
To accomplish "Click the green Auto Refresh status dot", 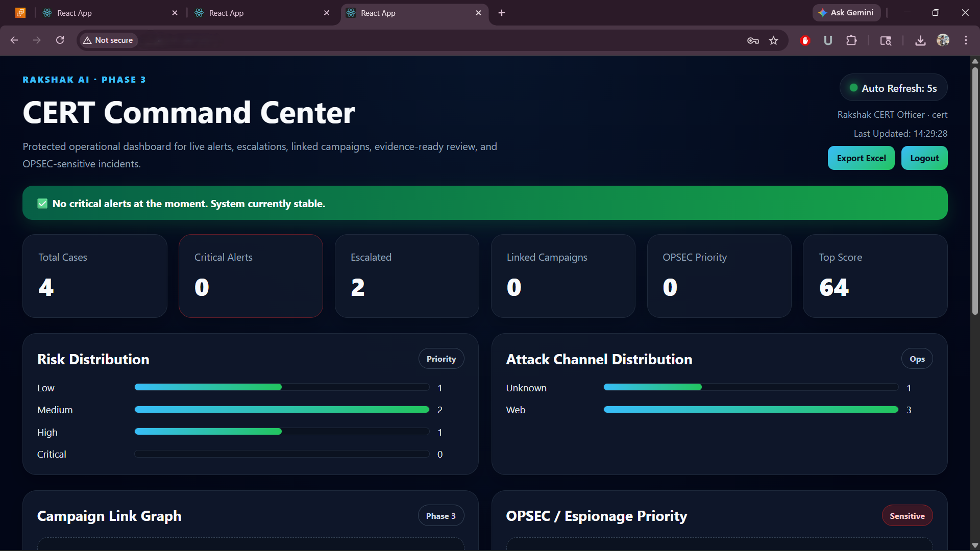I will point(853,88).
